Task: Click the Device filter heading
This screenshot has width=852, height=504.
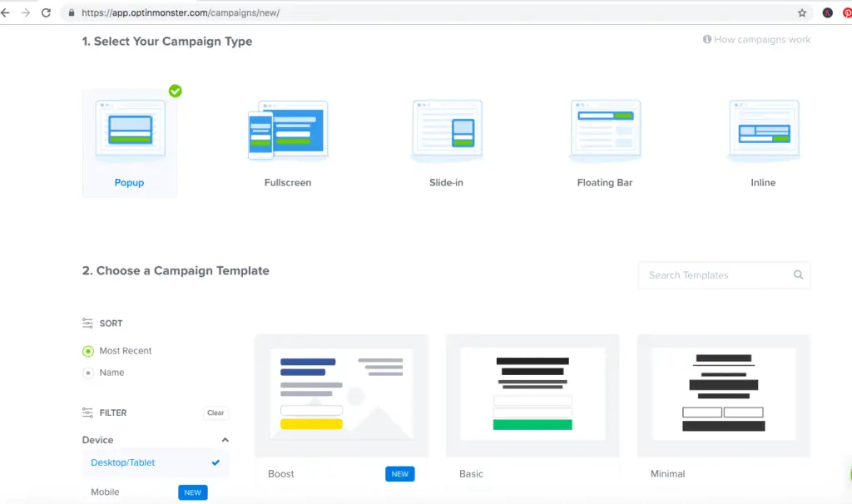Action: tap(98, 440)
